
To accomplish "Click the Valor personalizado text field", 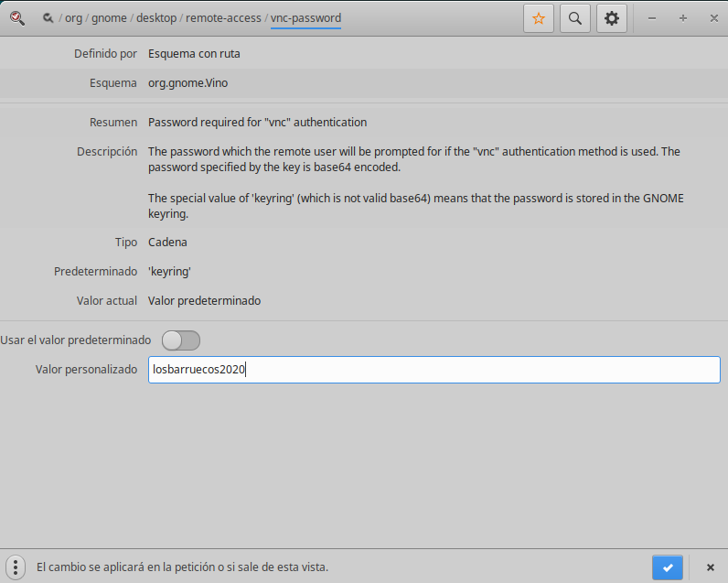I will pos(434,370).
